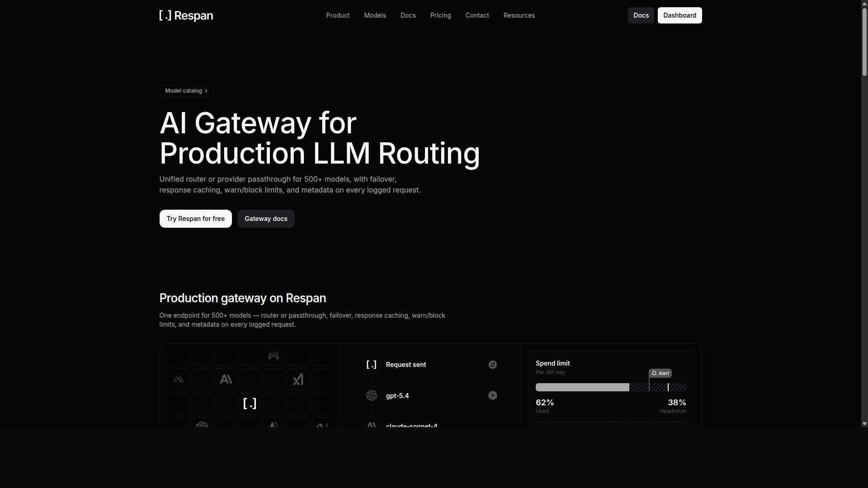Click the Used label under 62%

point(542,411)
